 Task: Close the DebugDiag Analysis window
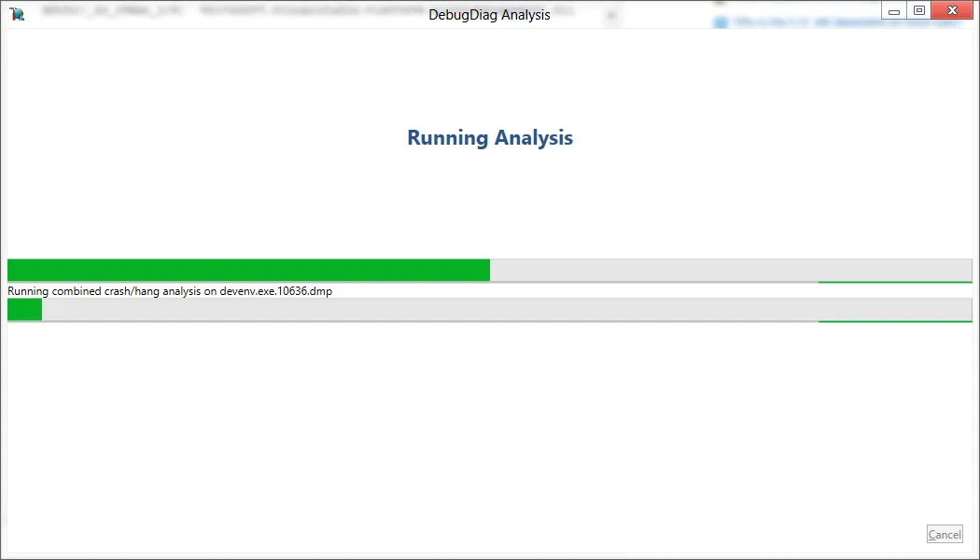click(953, 10)
